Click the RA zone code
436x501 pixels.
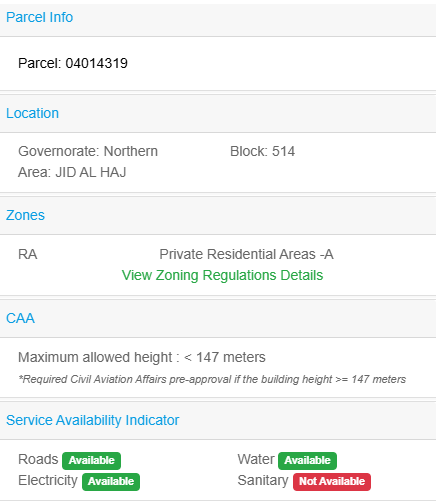coord(28,254)
